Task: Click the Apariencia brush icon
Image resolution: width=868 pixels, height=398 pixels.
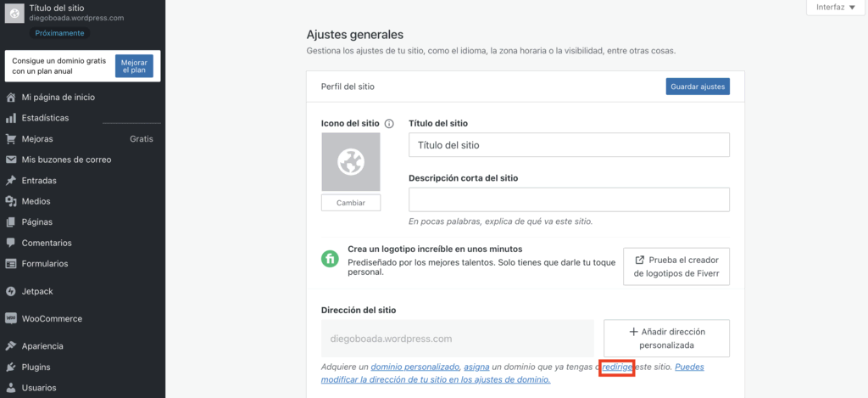Action: (x=10, y=346)
